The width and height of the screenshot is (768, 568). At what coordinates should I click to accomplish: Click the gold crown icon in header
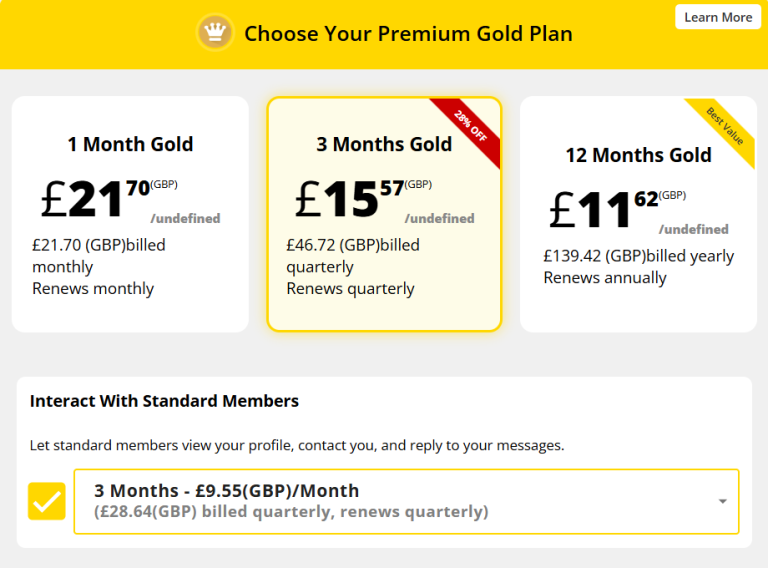click(214, 33)
